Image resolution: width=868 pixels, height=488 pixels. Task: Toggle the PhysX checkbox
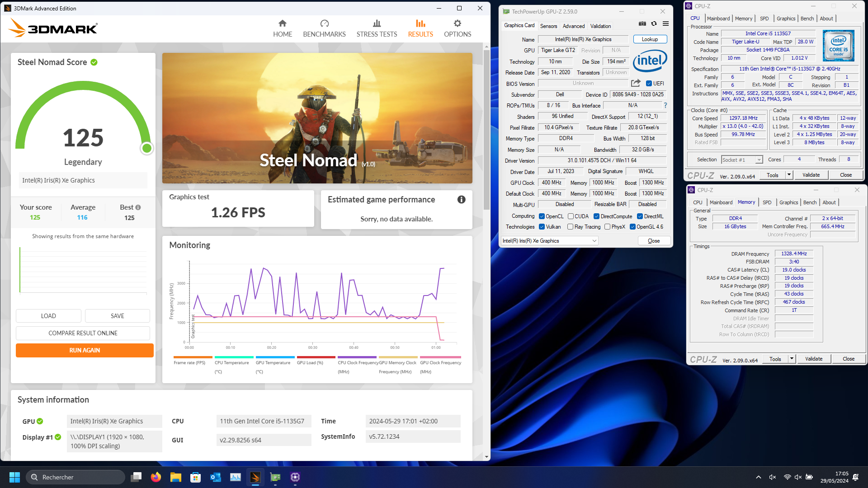point(607,227)
